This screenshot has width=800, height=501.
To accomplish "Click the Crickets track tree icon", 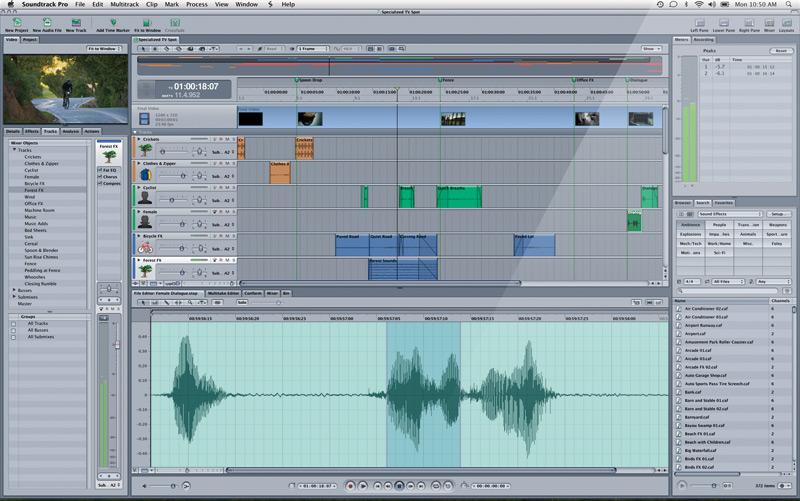I will pos(145,150).
